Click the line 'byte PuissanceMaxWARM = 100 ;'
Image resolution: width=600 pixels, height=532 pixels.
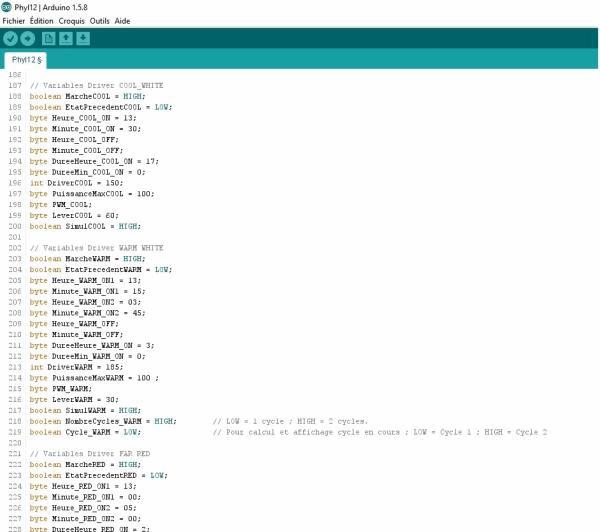tap(94, 378)
